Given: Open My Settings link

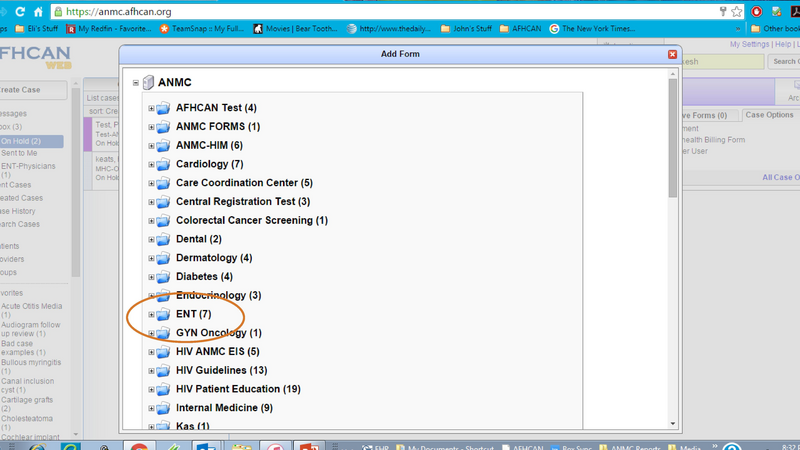Looking at the screenshot, I should 749,44.
